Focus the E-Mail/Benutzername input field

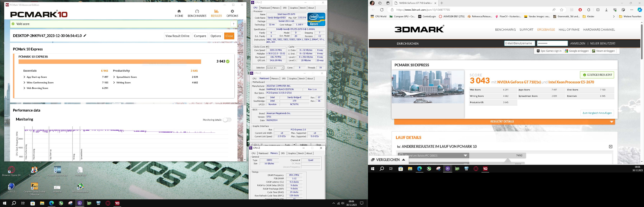(519, 43)
